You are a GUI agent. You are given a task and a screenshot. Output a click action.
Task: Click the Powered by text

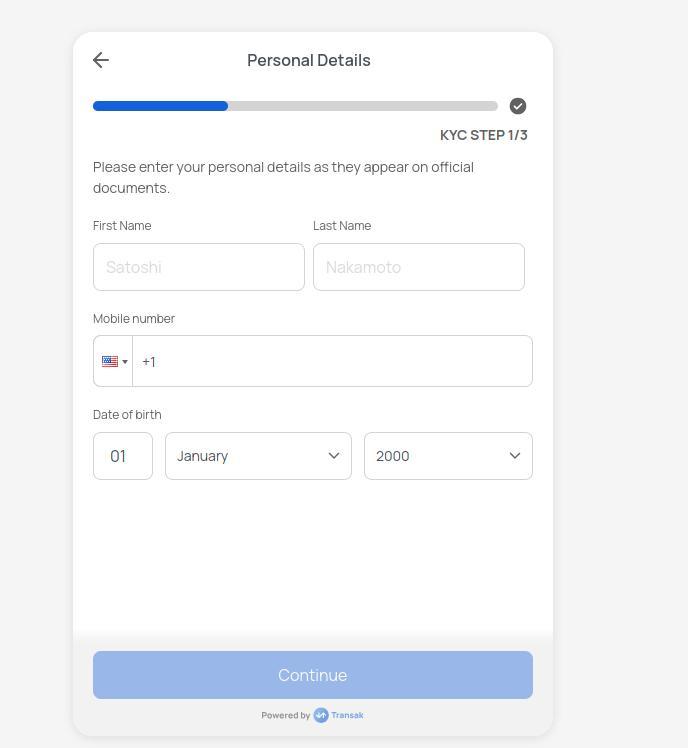coord(285,715)
